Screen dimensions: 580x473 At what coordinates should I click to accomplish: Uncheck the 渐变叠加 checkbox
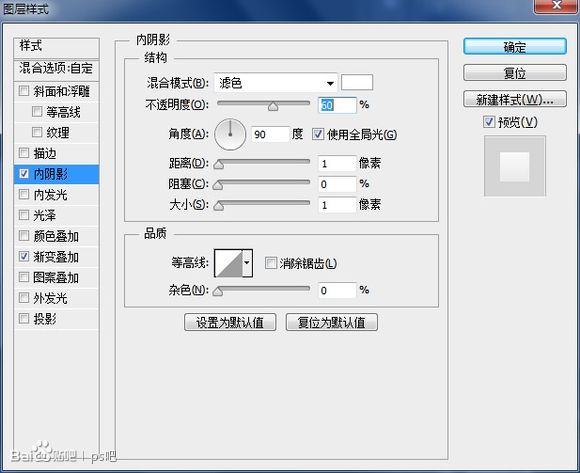tap(24, 256)
